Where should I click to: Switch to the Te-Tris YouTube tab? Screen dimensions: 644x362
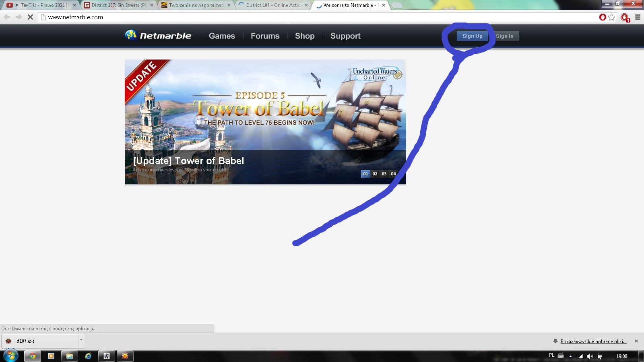tap(39, 5)
